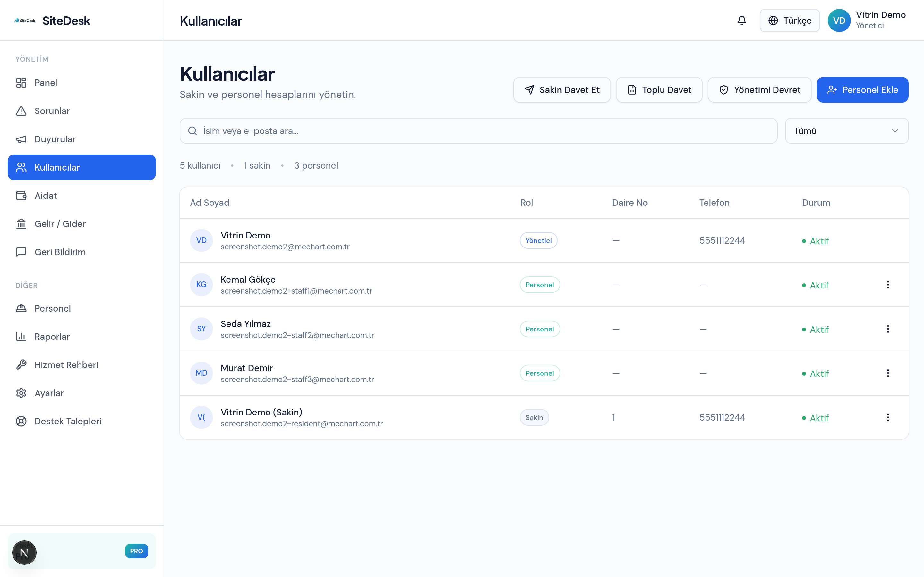Open the Türkçe language selector
This screenshot has height=577, width=924.
[x=789, y=21]
